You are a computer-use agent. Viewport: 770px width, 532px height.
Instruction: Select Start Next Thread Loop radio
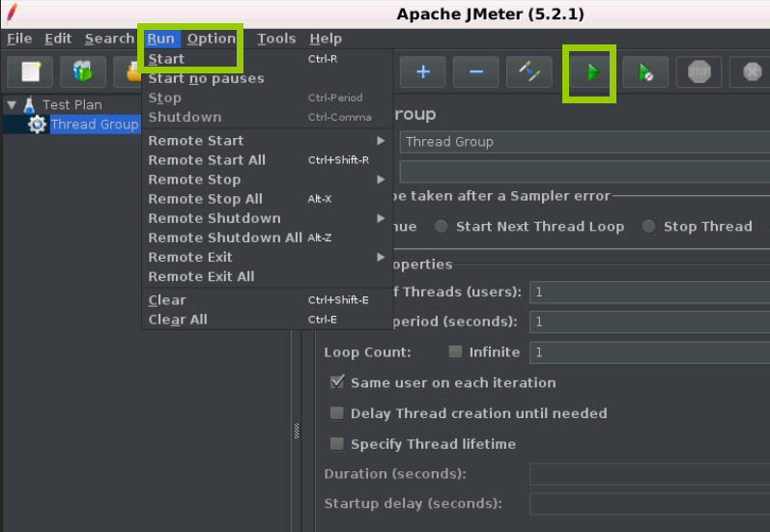pyautogui.click(x=441, y=226)
